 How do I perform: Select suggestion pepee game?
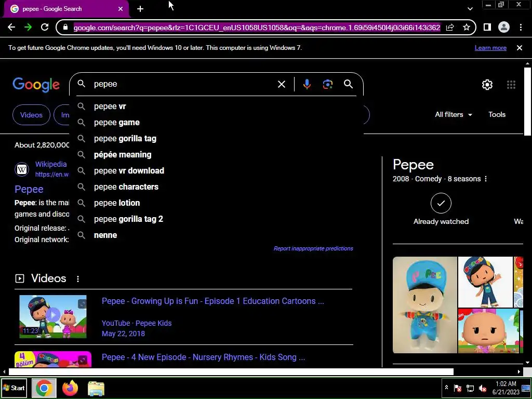217,123
